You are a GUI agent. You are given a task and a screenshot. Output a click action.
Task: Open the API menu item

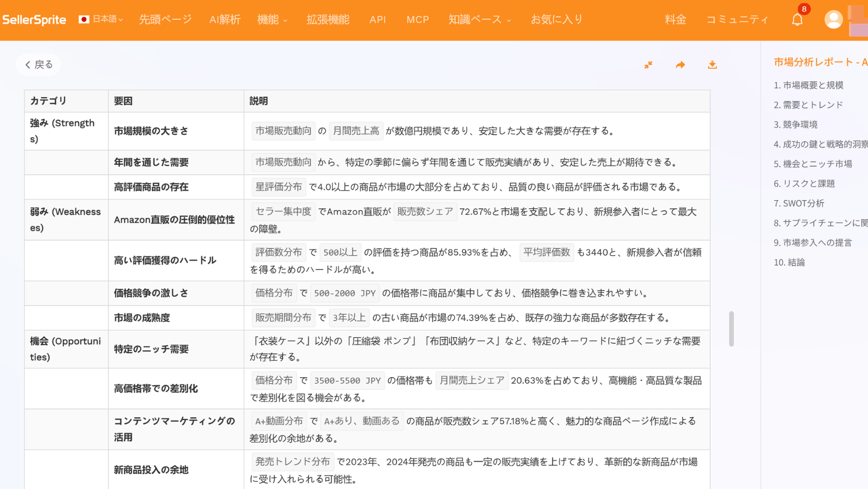377,20
